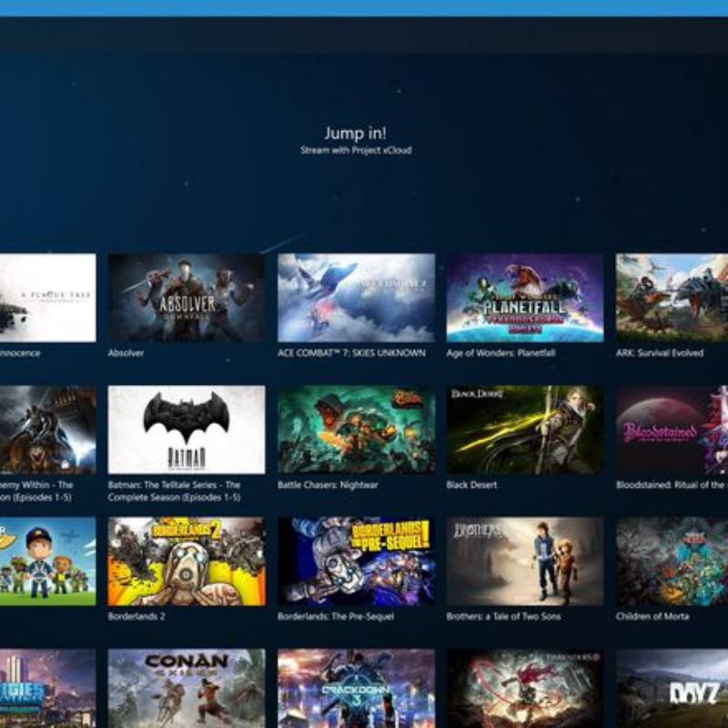Open Borderlands: The Pre-Sequel cover art
This screenshot has width=728, height=728.
click(x=356, y=561)
